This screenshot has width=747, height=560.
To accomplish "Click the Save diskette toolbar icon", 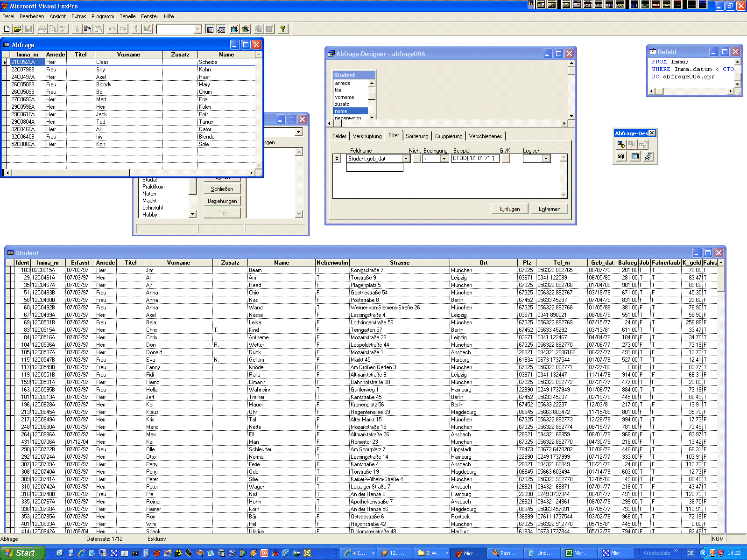I will pos(28,29).
